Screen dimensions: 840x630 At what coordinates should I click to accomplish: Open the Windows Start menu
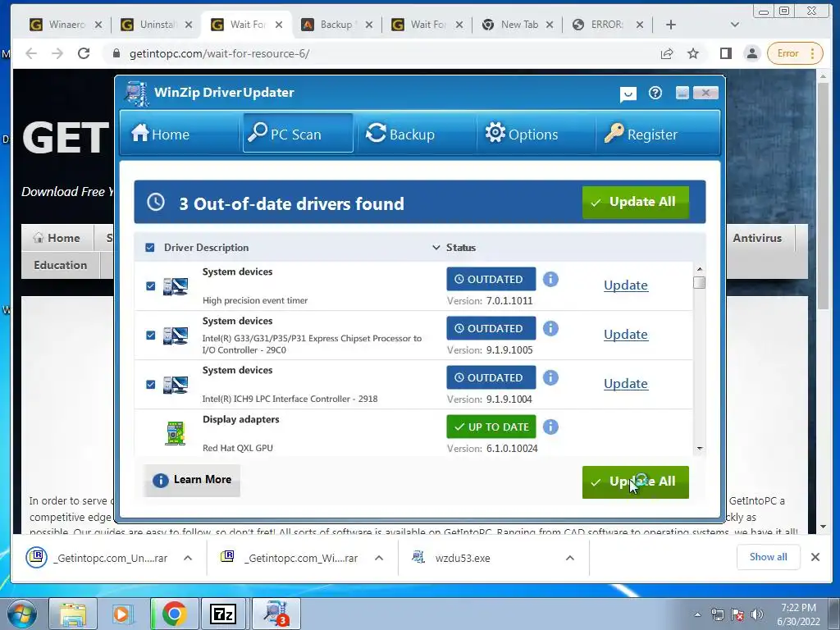[21, 614]
